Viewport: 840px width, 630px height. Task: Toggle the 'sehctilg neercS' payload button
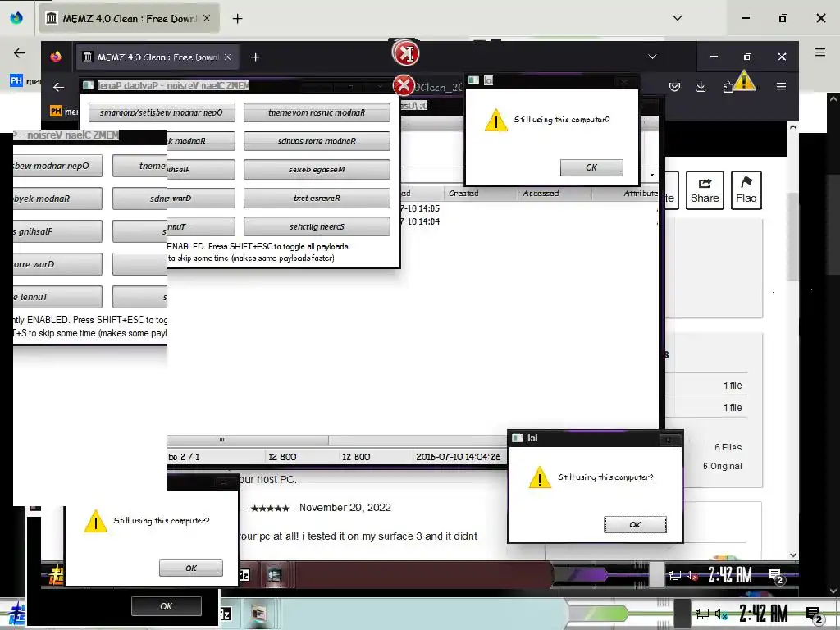coord(317,226)
